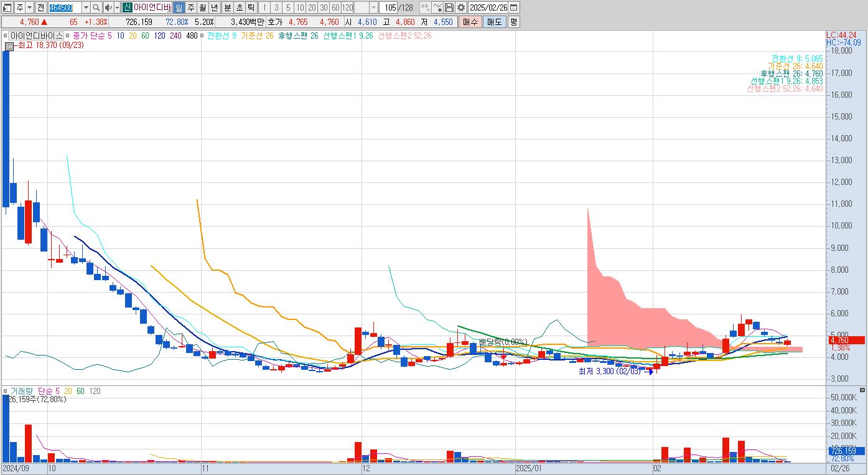Click the 평 button
The height and width of the screenshot is (475, 868).
tap(513, 22)
